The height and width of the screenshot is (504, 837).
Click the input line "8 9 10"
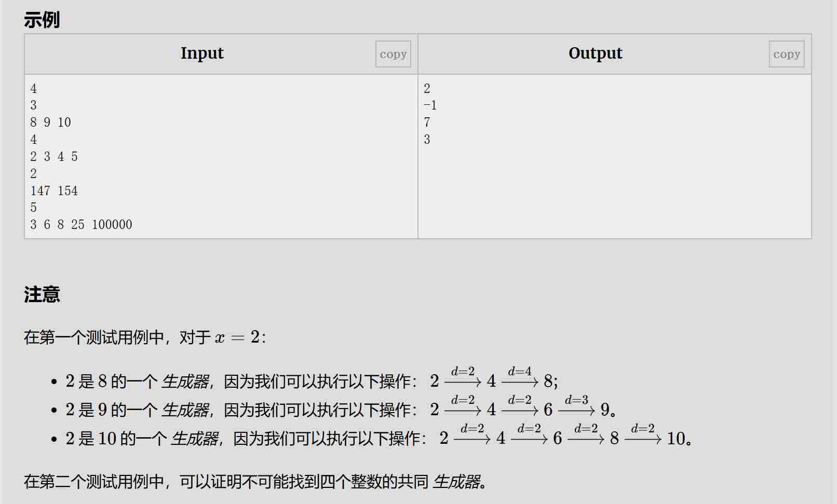coord(50,122)
